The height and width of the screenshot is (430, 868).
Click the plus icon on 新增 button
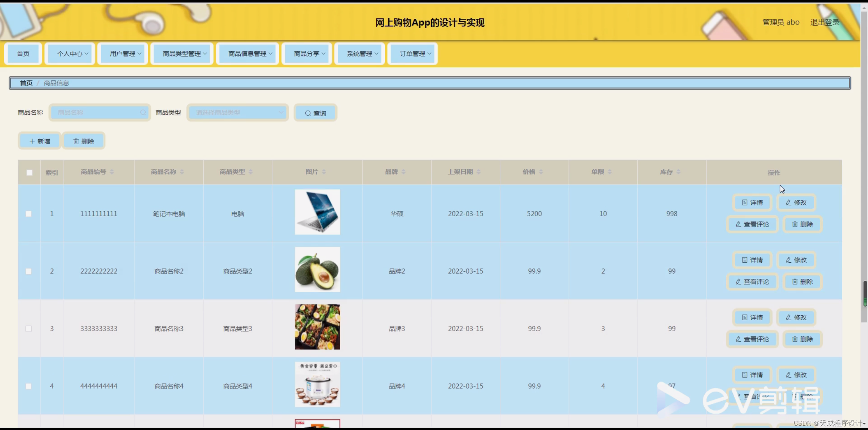(32, 141)
